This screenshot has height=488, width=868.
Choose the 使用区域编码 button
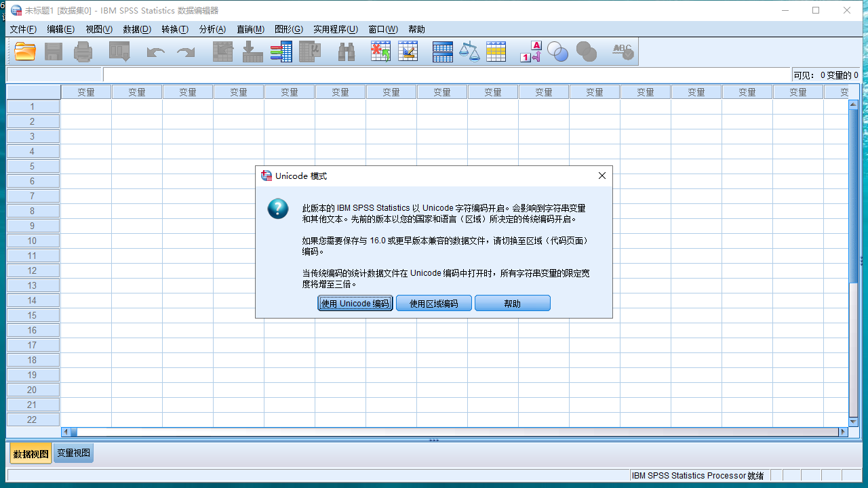[433, 304]
